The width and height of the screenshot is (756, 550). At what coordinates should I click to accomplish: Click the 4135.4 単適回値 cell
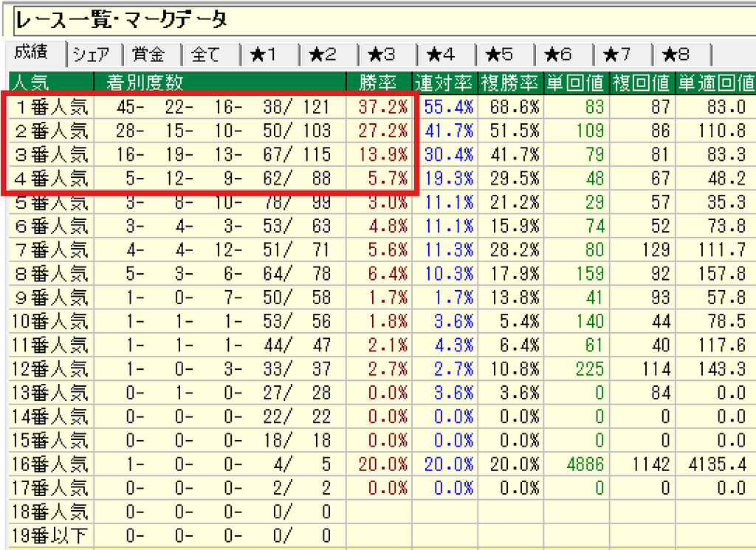tap(715, 464)
